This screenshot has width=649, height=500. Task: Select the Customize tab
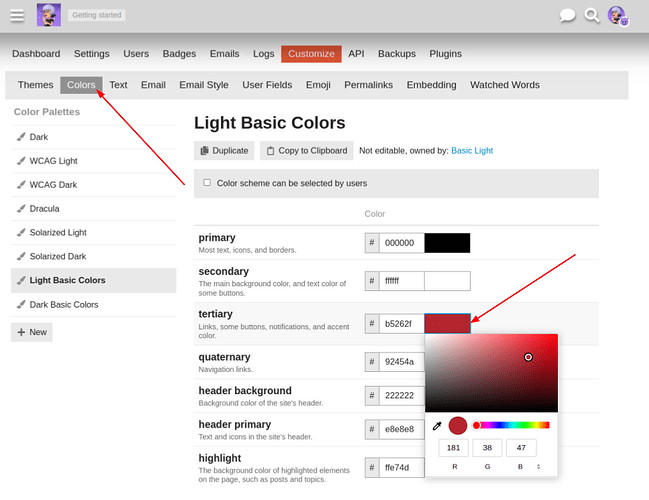tap(311, 54)
